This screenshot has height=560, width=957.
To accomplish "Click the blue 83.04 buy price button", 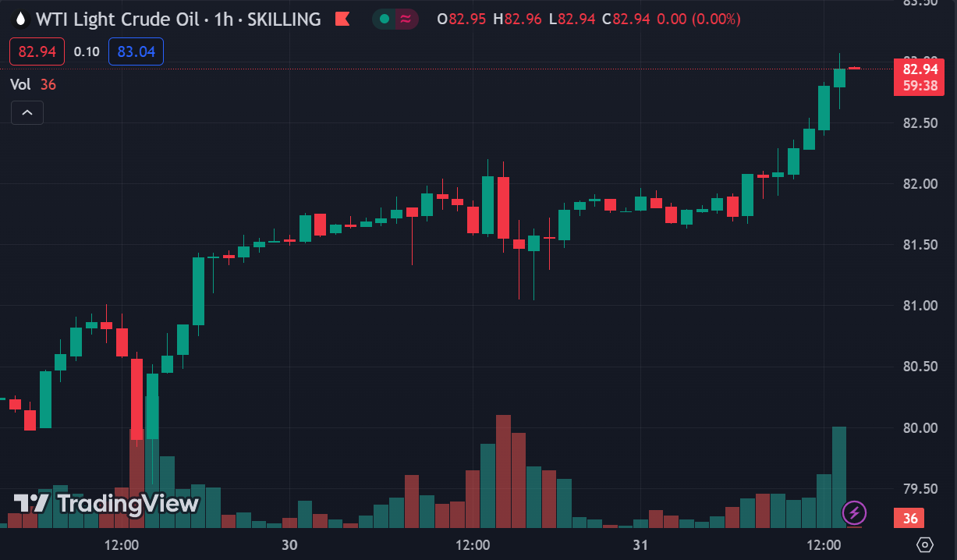I will tap(136, 52).
